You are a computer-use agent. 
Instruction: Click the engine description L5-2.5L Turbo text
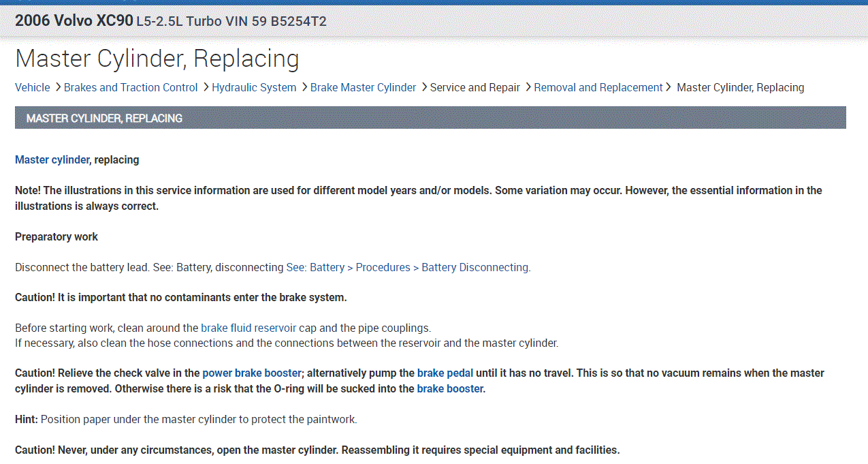pos(178,21)
